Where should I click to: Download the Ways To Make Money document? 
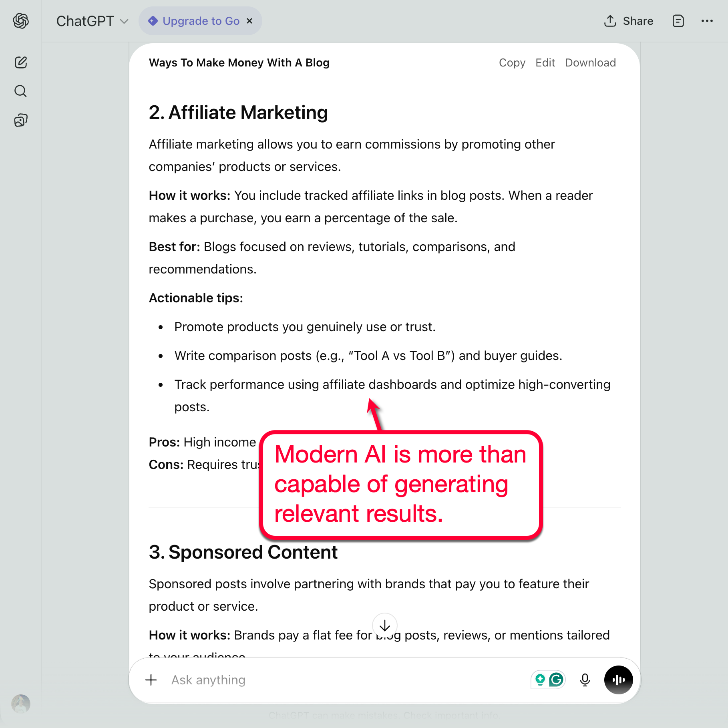pos(590,63)
